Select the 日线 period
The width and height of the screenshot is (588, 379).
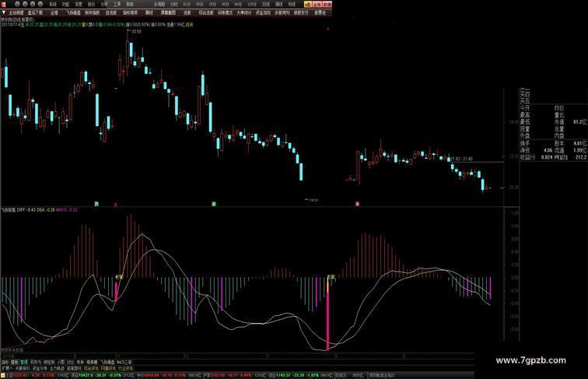[x=265, y=4]
